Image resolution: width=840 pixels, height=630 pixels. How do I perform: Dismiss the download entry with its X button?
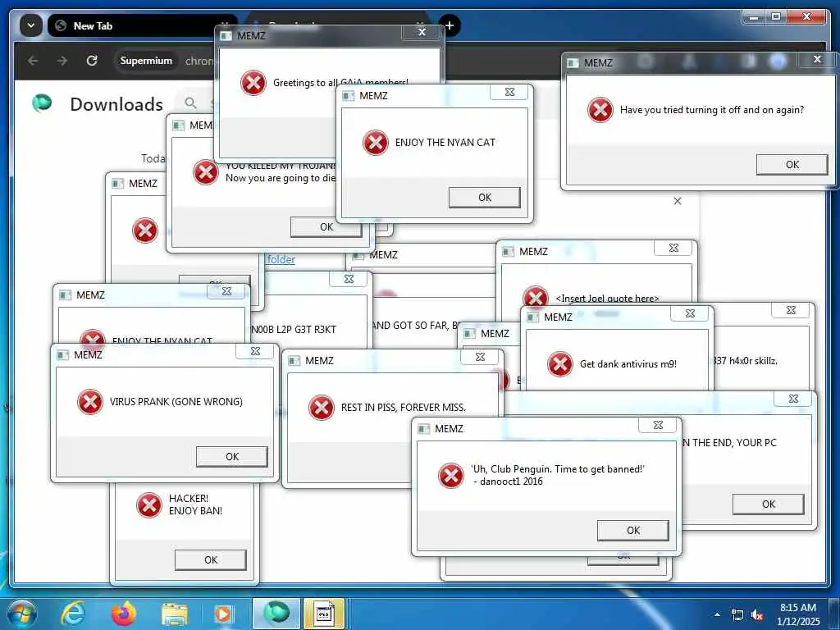tap(677, 201)
